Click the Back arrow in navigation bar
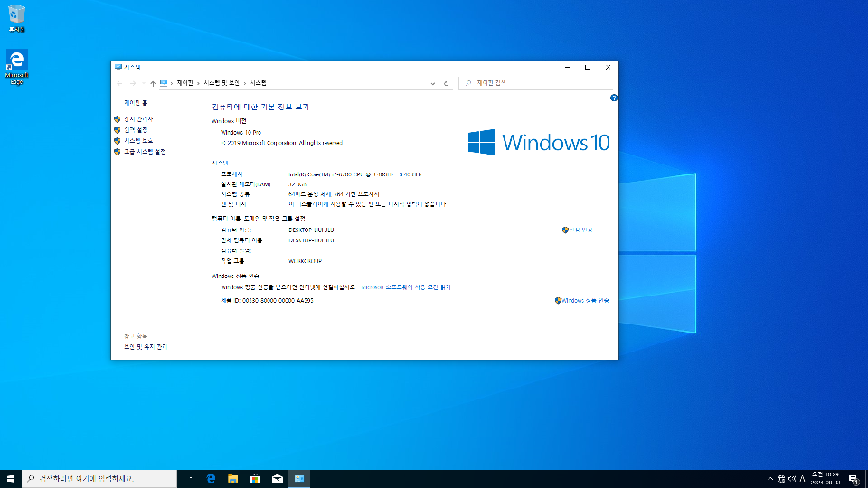The height and width of the screenshot is (488, 868). pyautogui.click(x=119, y=83)
